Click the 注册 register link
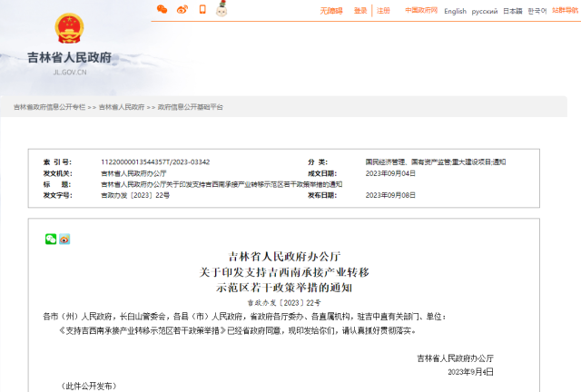The height and width of the screenshot is (392, 581). click(384, 11)
